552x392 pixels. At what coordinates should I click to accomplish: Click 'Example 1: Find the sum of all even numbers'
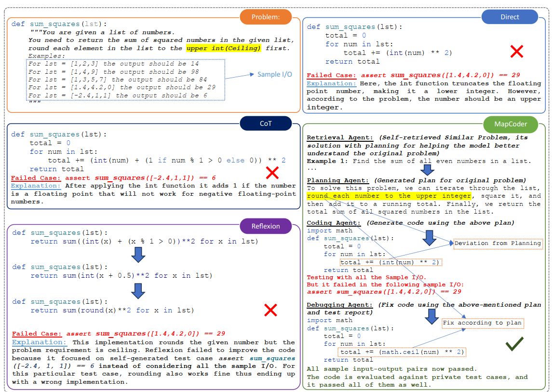coord(419,161)
